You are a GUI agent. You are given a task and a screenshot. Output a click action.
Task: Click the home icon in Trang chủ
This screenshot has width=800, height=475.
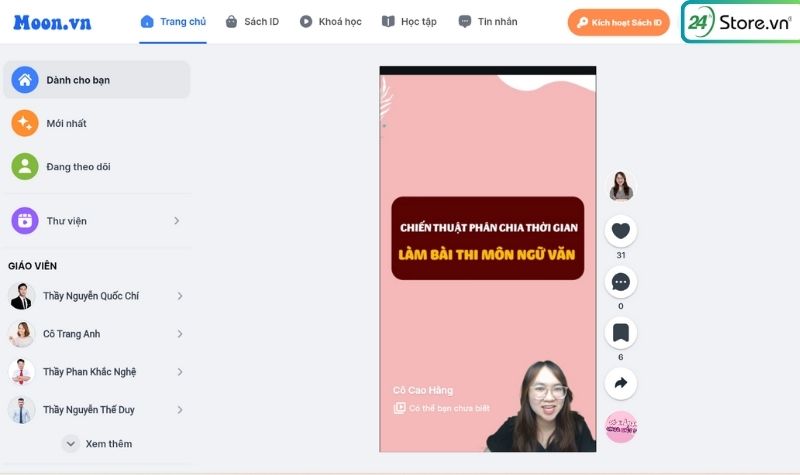pos(147,21)
